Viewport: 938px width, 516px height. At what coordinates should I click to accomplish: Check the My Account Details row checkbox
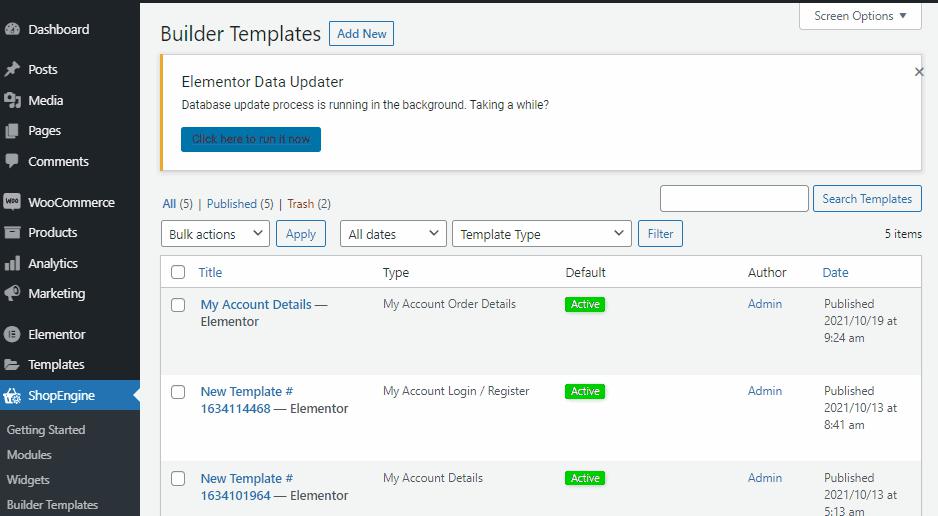coord(178,305)
